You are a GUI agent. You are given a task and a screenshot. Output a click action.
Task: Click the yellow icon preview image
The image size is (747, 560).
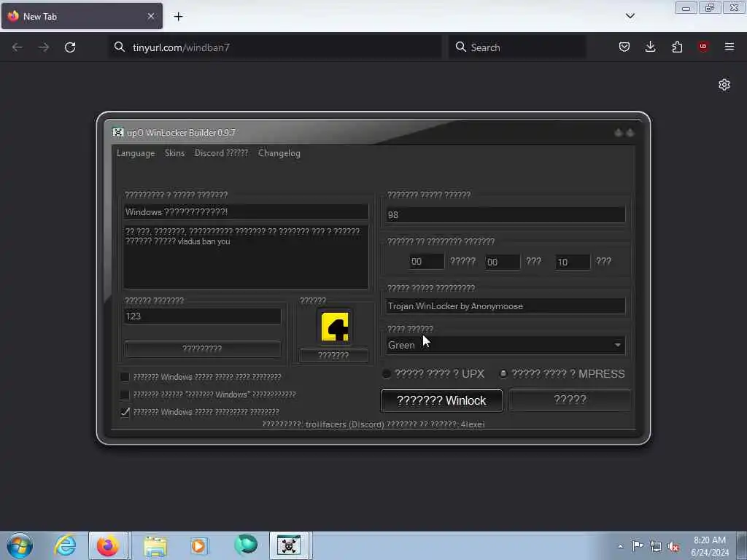334,327
